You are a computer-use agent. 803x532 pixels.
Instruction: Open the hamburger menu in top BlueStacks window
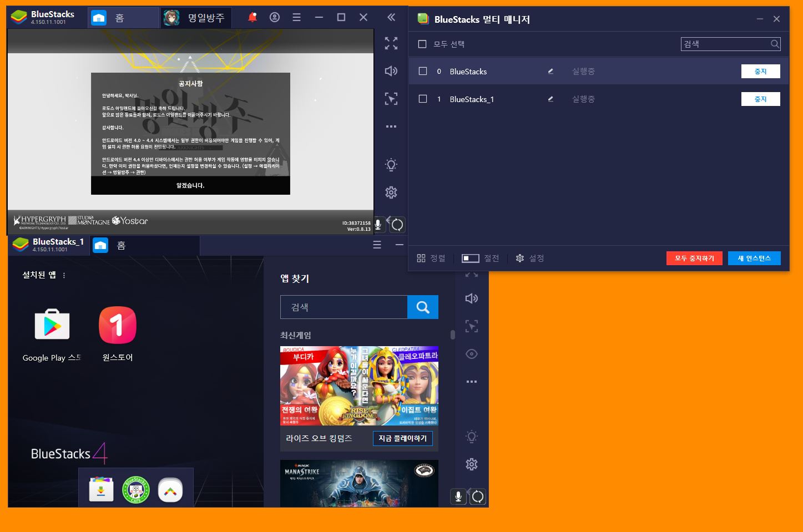tap(297, 17)
